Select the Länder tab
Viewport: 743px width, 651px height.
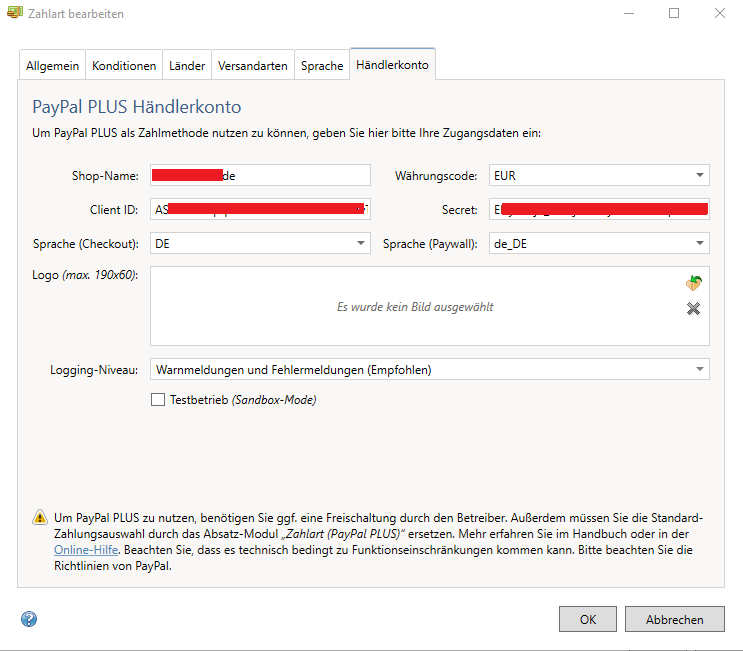pyautogui.click(x=187, y=65)
